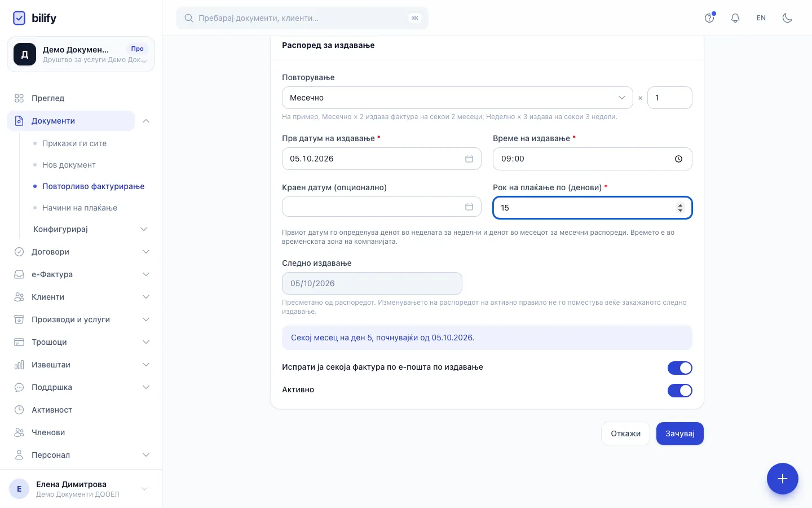Open the help question mark icon
812x508 pixels.
click(709, 18)
